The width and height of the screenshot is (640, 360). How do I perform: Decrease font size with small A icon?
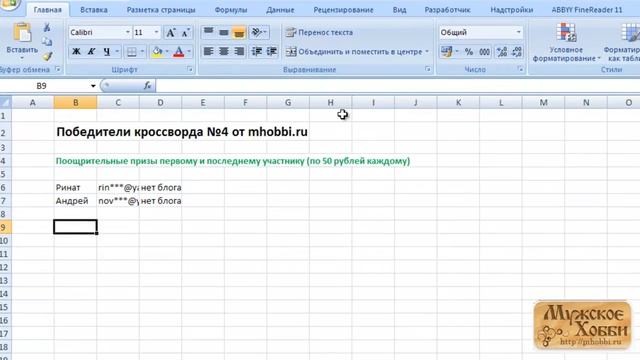(x=185, y=32)
